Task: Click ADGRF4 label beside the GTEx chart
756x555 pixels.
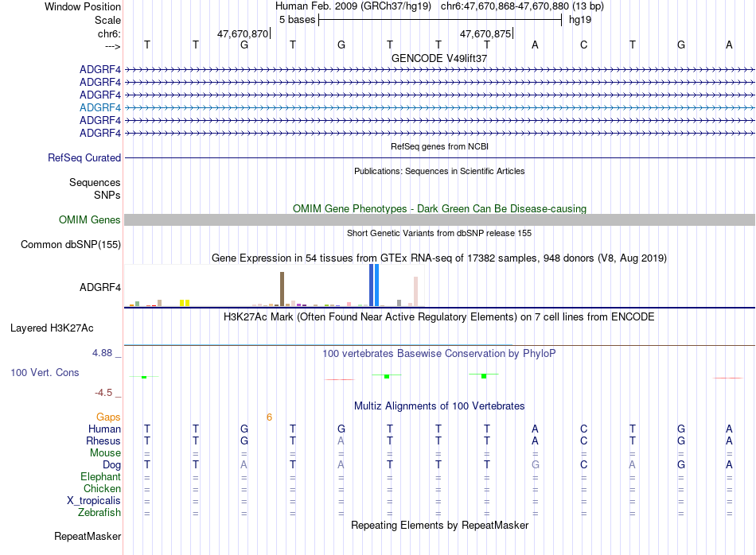Action: [x=99, y=287]
